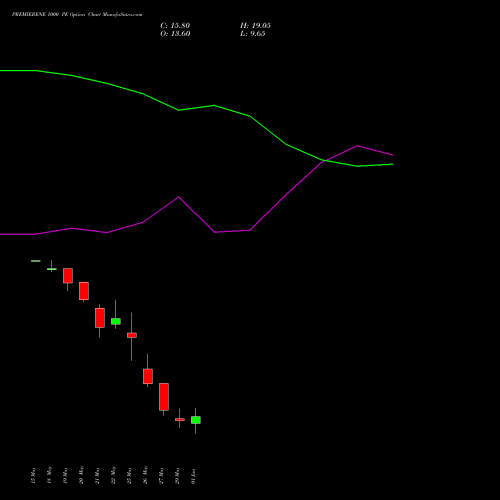Image resolution: width=500 pixels, height=500 pixels.
Task: Click the low value L: 9.65
Action: coord(253,34)
